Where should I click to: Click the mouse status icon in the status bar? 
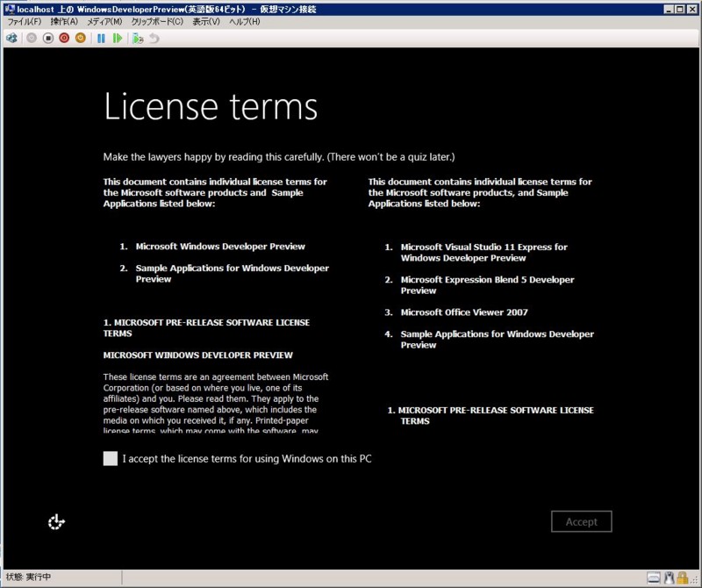coord(669,577)
